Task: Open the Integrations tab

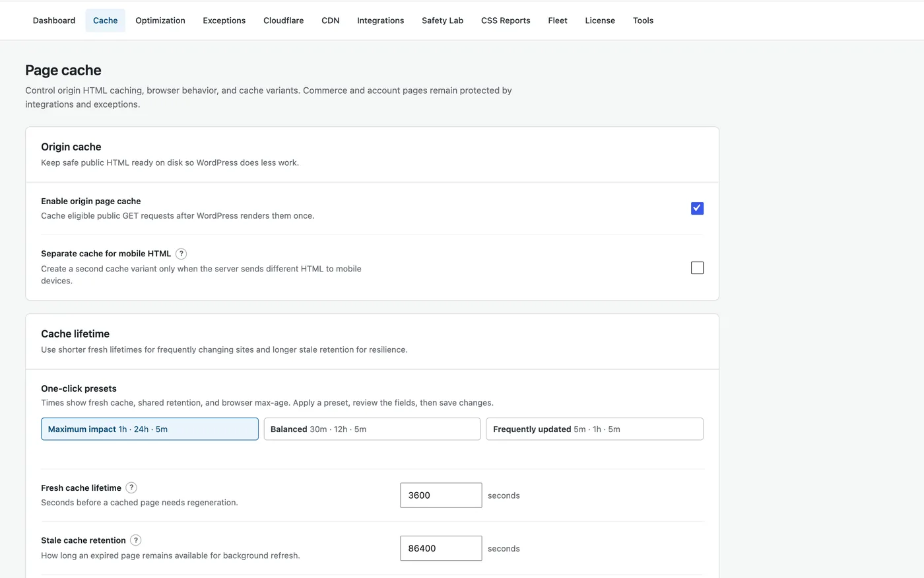Action: (x=381, y=20)
